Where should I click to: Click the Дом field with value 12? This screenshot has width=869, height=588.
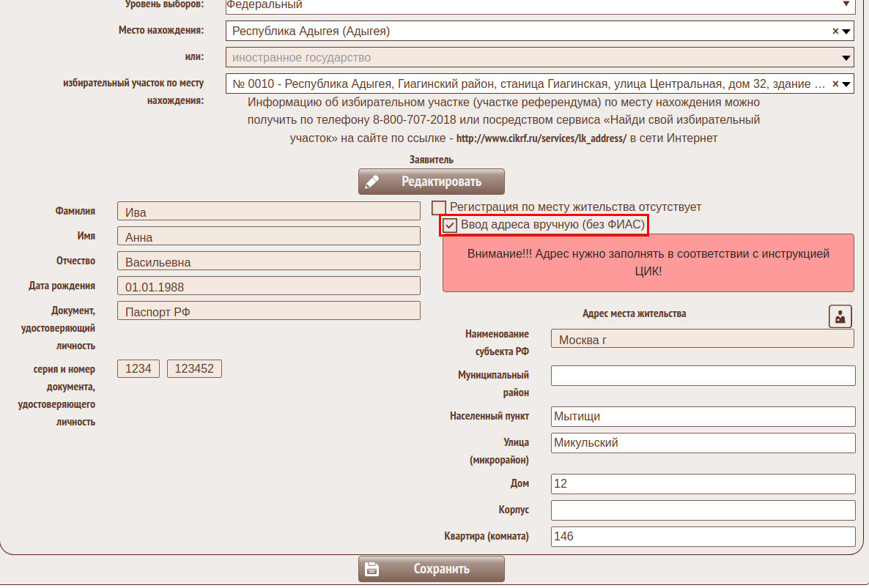(x=702, y=484)
